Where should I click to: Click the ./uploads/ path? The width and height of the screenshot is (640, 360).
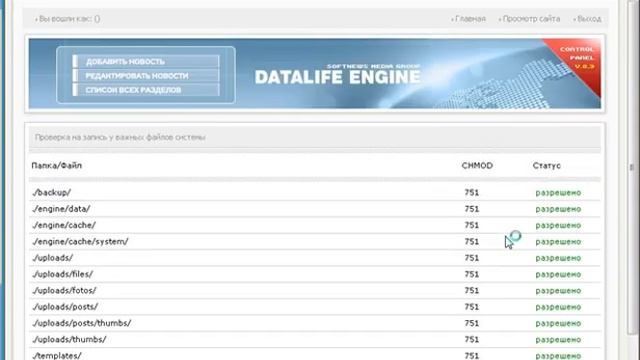[53, 258]
